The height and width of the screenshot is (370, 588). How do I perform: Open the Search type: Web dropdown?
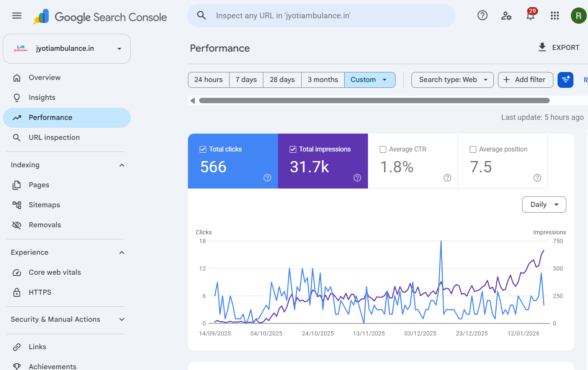[x=452, y=80]
